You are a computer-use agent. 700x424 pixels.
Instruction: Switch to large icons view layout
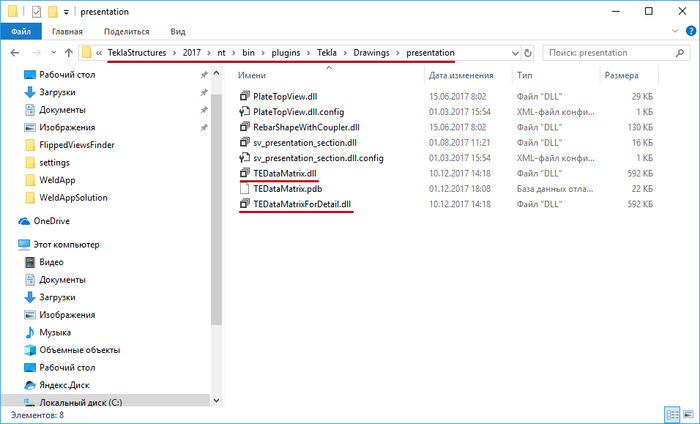pyautogui.click(x=688, y=414)
